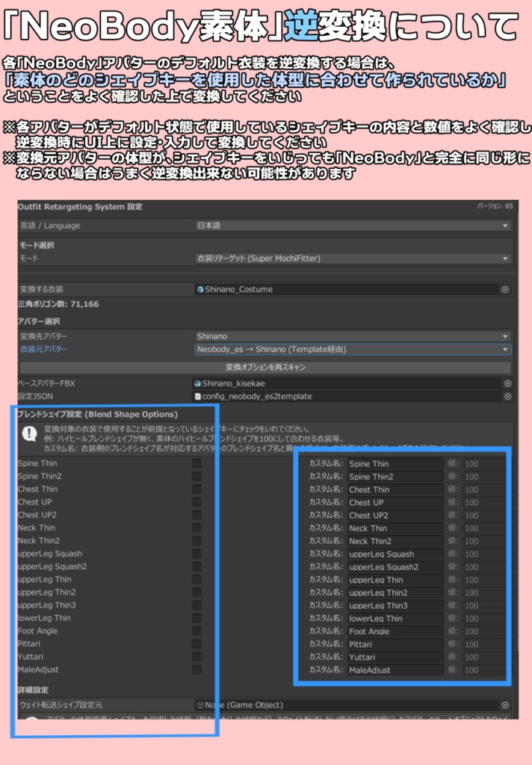Screen dimensions: 532x765
Task: Click the 詳細設定 section heading
Action: 33,690
